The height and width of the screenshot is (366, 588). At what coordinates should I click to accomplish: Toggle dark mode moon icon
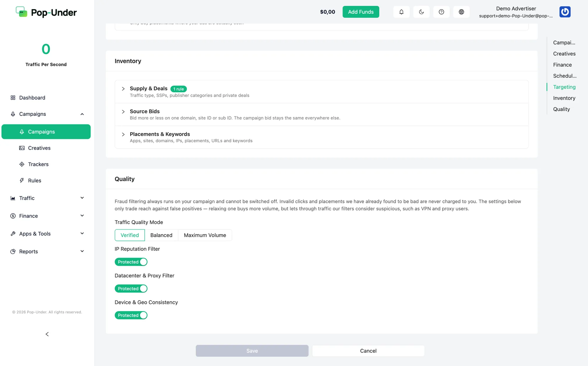421,12
